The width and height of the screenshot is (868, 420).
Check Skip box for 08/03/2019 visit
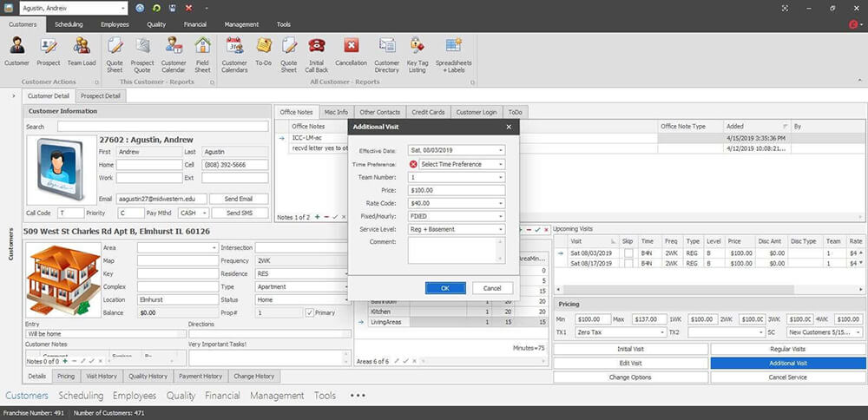click(628, 253)
